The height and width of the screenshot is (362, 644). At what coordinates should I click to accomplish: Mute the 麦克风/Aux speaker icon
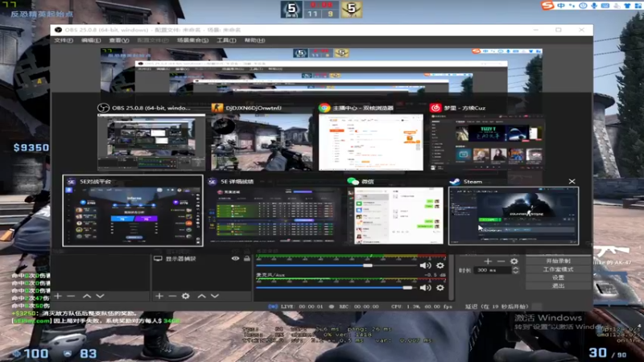point(425,288)
